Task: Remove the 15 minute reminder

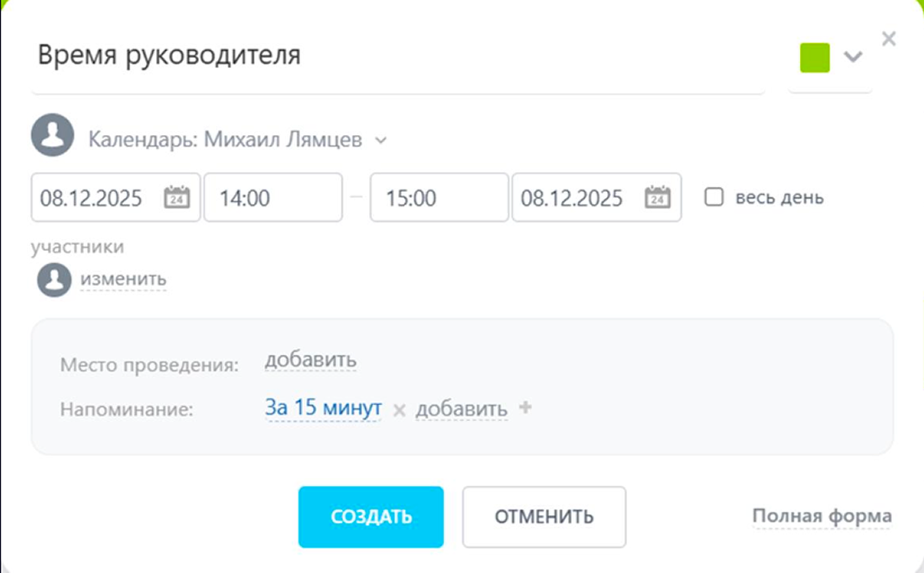Action: [399, 410]
